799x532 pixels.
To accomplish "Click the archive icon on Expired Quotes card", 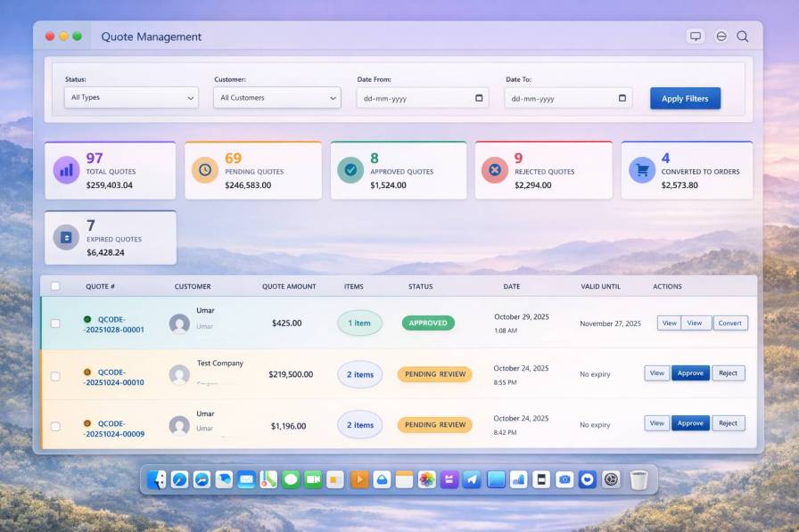I will pyautogui.click(x=66, y=237).
